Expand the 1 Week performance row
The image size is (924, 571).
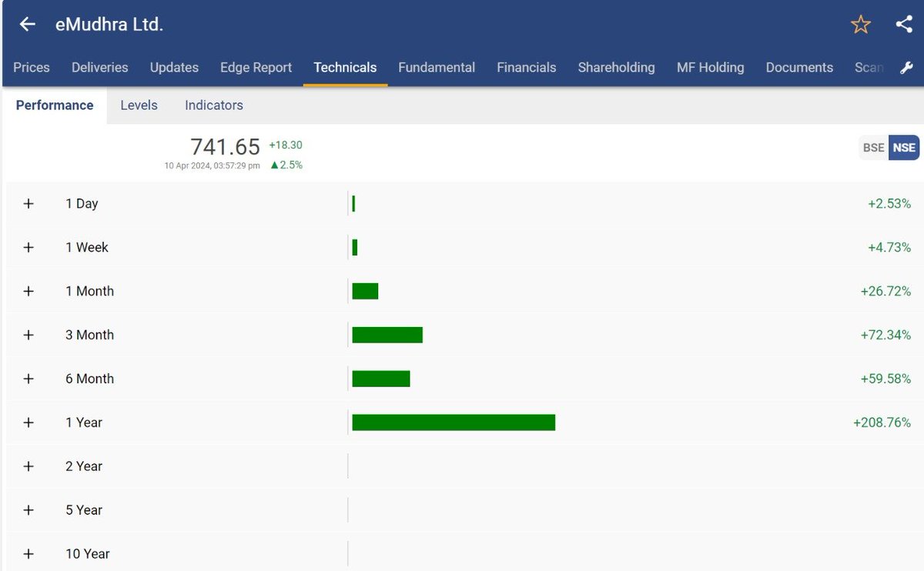28,248
